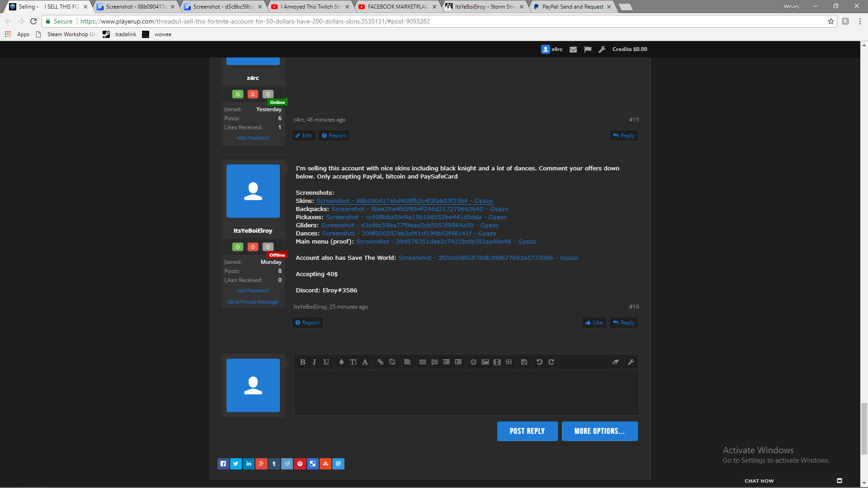Screen dimensions: 868x488
Task: Click the insert image icon
Action: pos(485,362)
